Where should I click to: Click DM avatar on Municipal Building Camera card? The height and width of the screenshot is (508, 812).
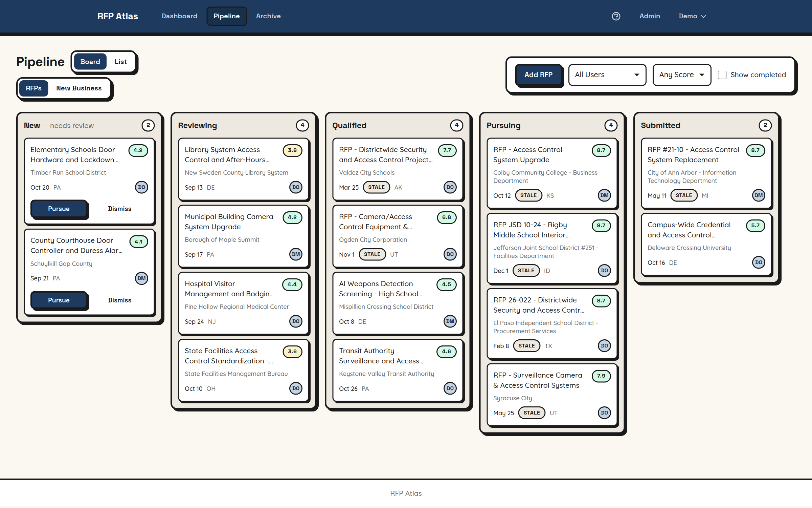tap(296, 254)
